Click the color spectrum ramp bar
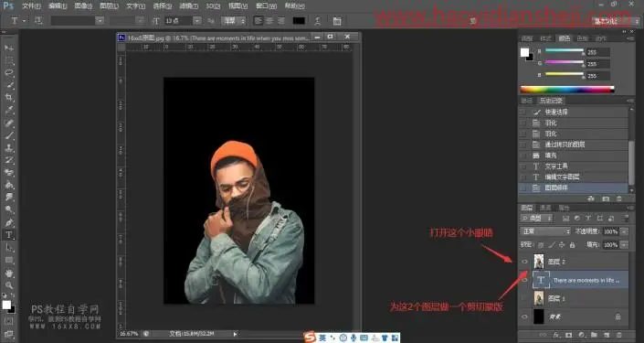 567,90
